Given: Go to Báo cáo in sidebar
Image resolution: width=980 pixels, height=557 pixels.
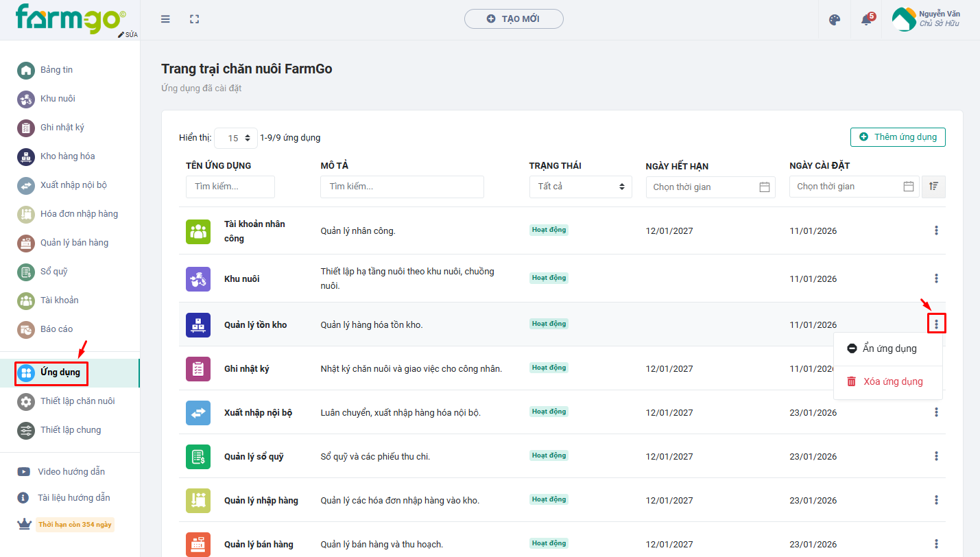Looking at the screenshot, I should [56, 329].
